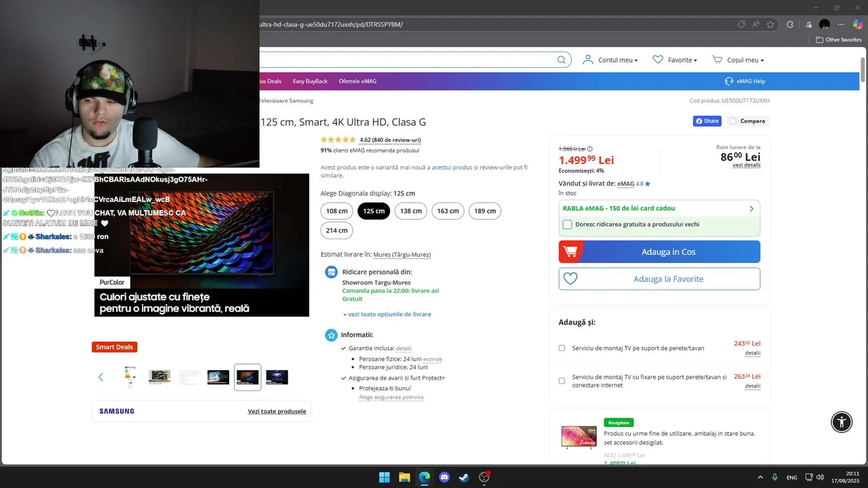Select the 138 cm diagonal option
This screenshot has width=868, height=488.
click(x=411, y=211)
